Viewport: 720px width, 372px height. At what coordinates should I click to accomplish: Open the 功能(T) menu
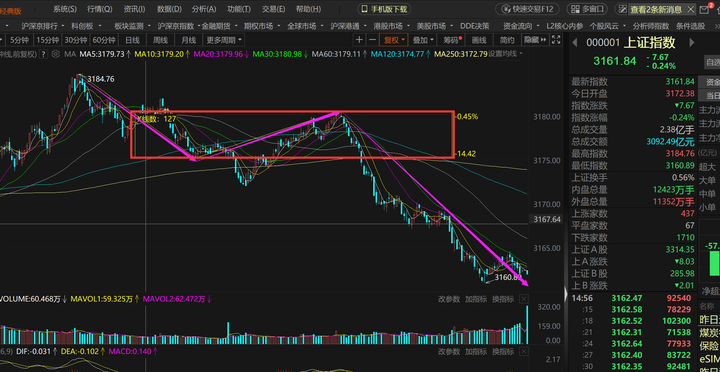[239, 9]
